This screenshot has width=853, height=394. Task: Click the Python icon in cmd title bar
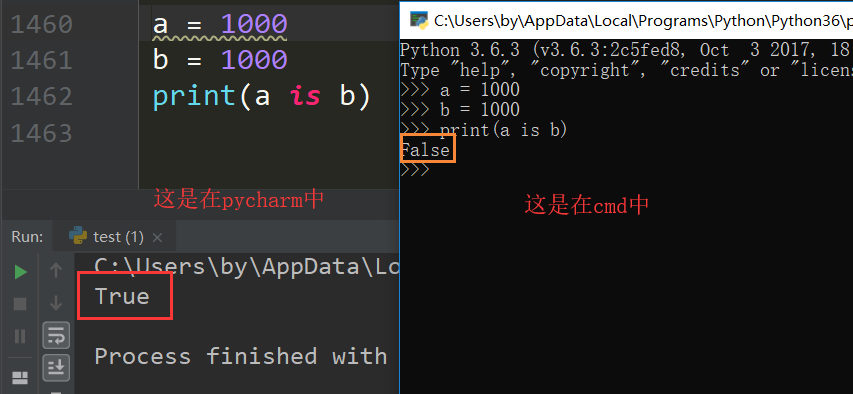[x=419, y=20]
